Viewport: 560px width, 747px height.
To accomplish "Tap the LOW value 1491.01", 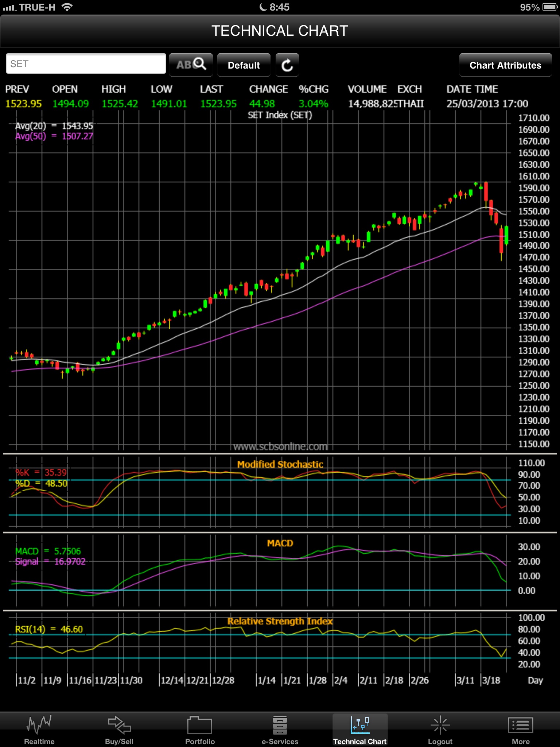I will click(x=169, y=104).
